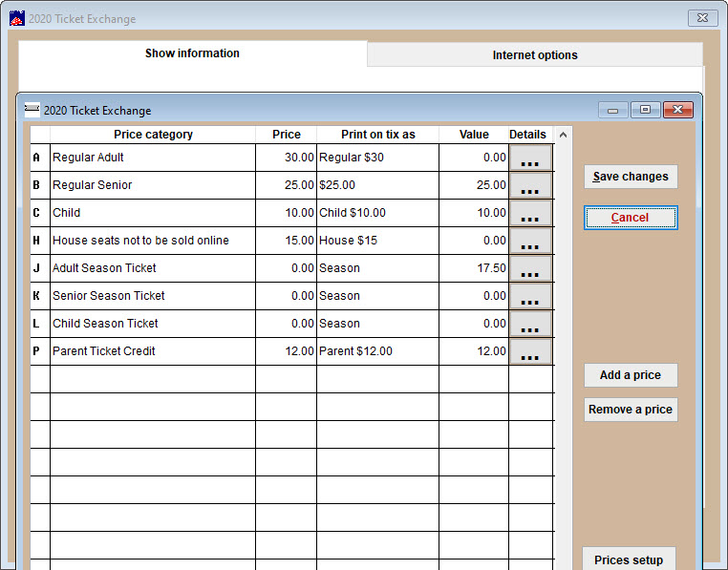Click Price column header
This screenshot has height=570, width=728.
[x=286, y=135]
